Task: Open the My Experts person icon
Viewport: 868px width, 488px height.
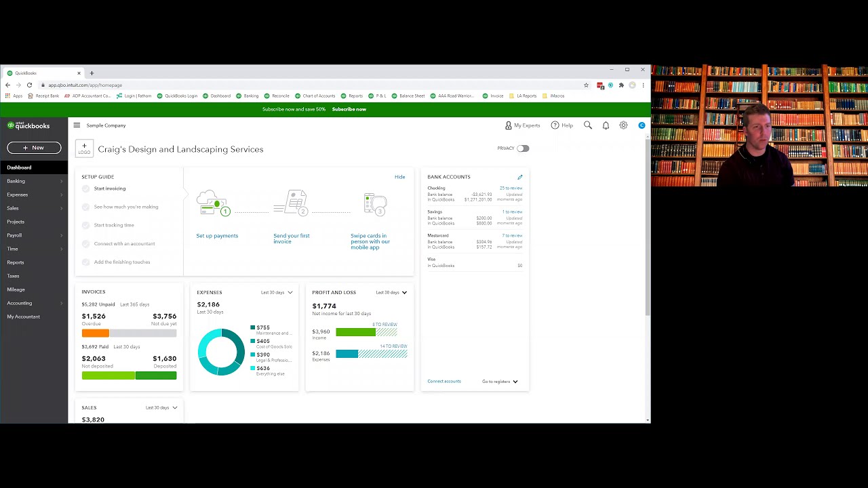Action: click(x=509, y=125)
